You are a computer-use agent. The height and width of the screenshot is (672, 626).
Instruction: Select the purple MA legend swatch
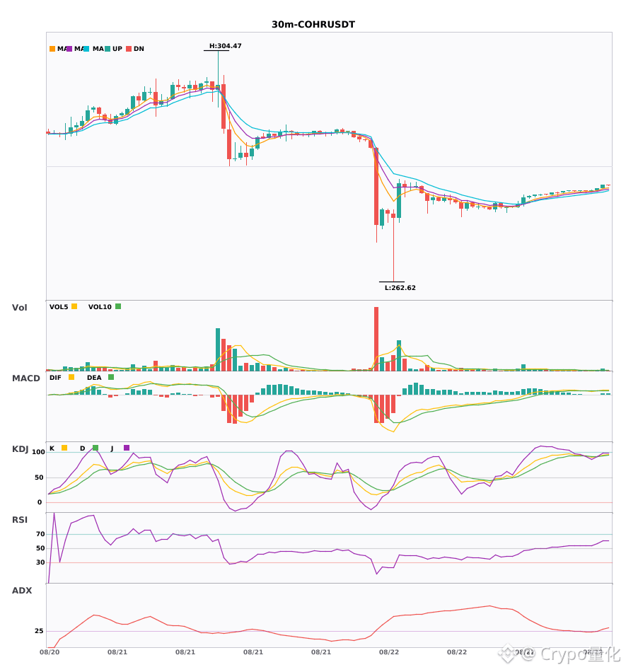click(x=69, y=49)
